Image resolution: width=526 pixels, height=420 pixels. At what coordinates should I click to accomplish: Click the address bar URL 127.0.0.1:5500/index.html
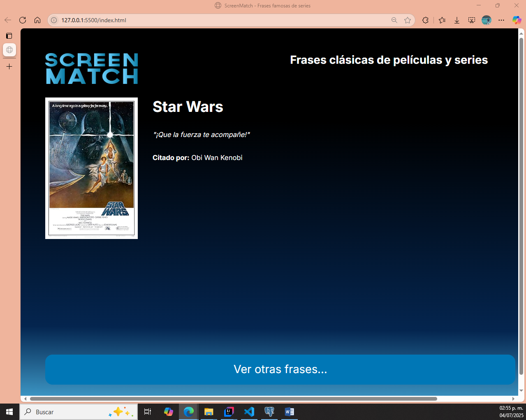(94, 20)
